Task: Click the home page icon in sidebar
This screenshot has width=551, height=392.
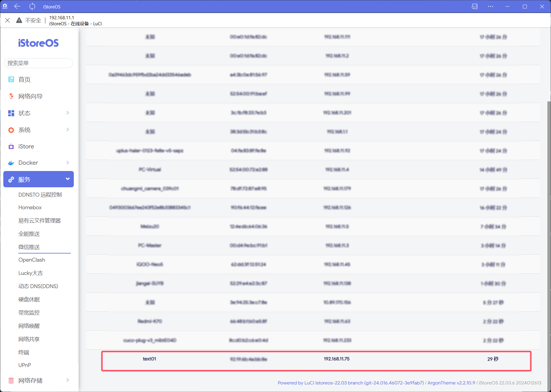Action: click(11, 79)
